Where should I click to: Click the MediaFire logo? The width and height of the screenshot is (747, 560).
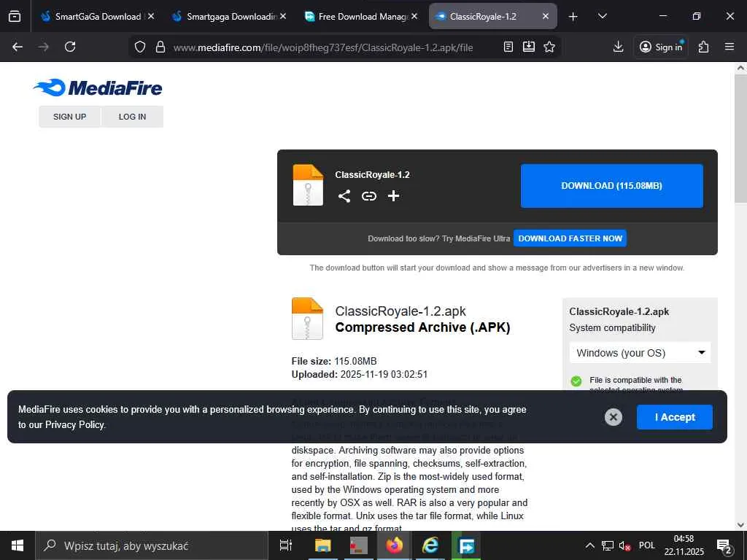[x=98, y=87]
